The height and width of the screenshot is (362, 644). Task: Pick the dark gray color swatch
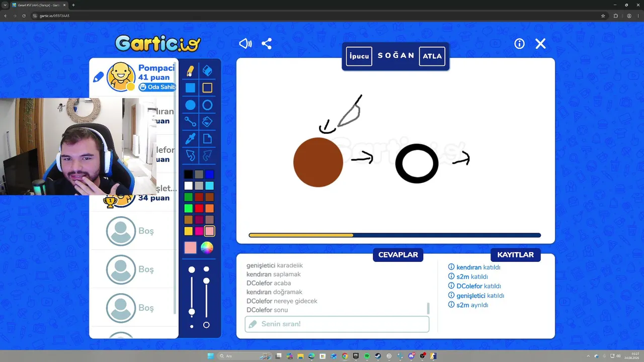tap(199, 174)
